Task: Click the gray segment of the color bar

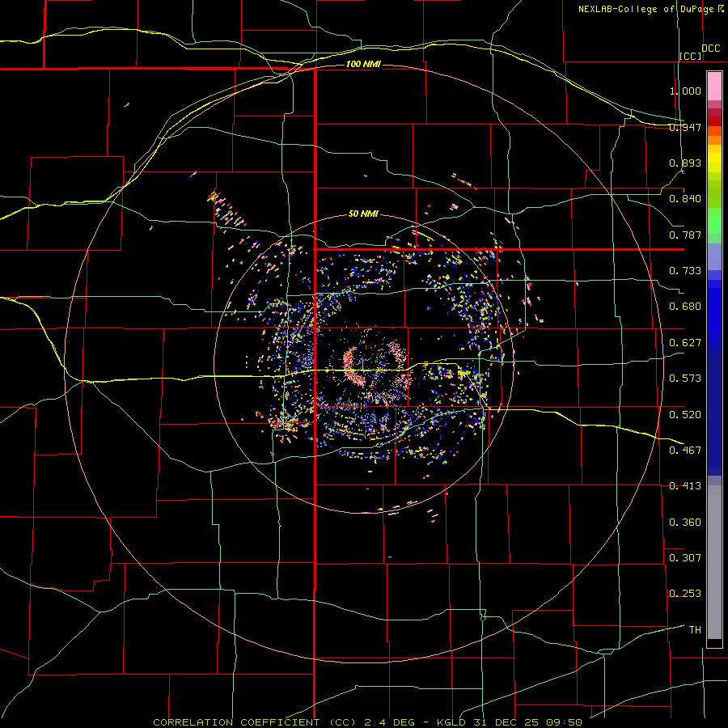Action: (714, 562)
